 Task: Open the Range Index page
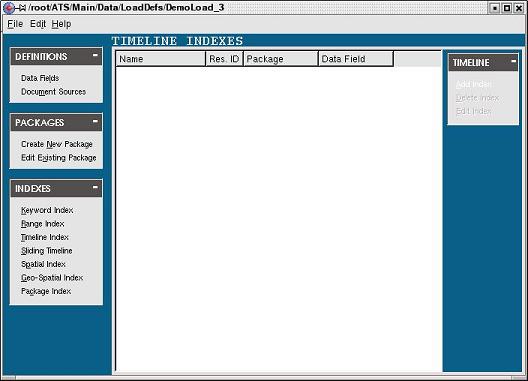42,224
